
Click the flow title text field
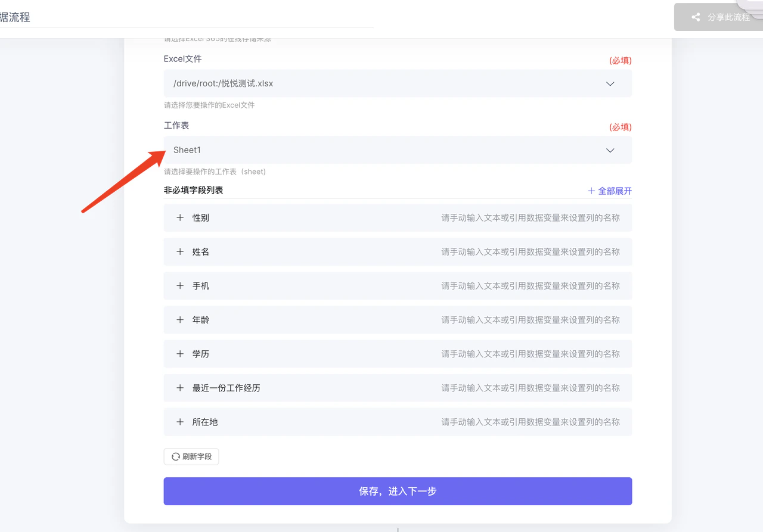click(187, 17)
